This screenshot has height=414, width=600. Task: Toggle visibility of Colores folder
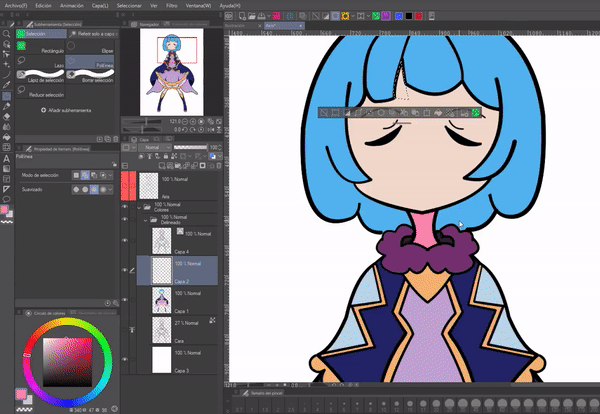click(x=125, y=207)
